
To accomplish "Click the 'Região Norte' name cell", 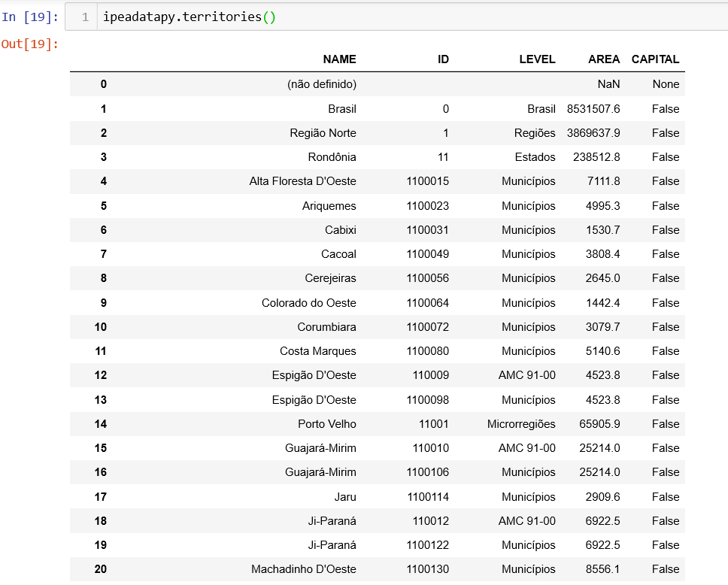I will point(323,133).
